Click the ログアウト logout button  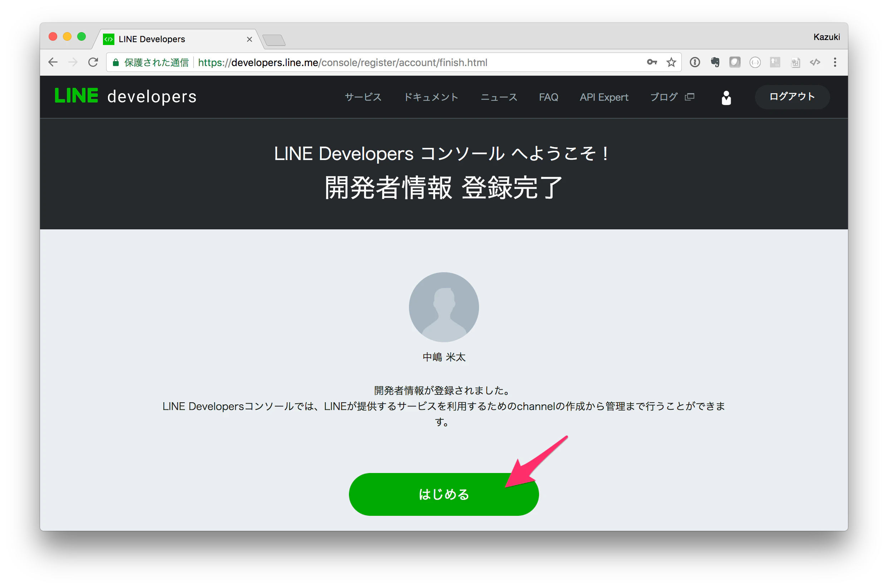pyautogui.click(x=792, y=97)
